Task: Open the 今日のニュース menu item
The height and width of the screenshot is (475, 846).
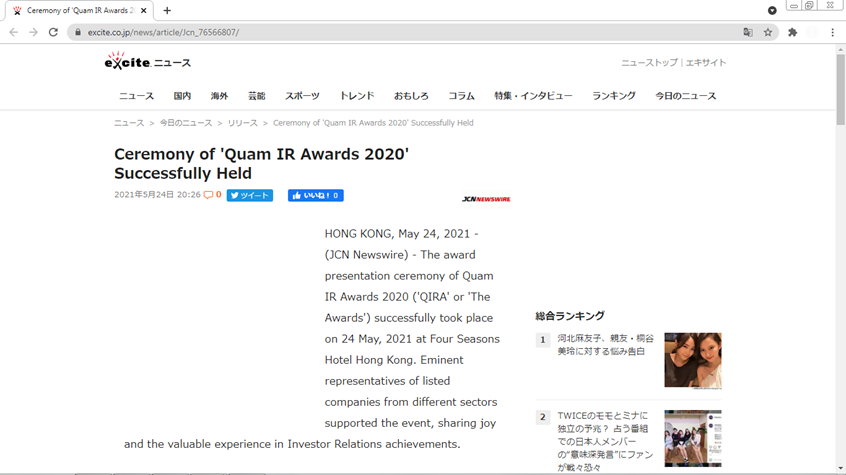Action: click(686, 96)
